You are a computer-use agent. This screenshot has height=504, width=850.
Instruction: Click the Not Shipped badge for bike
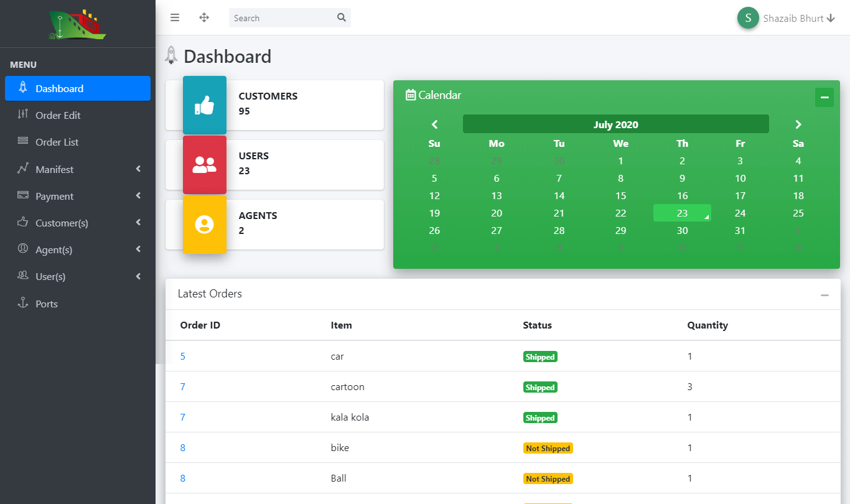(x=548, y=449)
